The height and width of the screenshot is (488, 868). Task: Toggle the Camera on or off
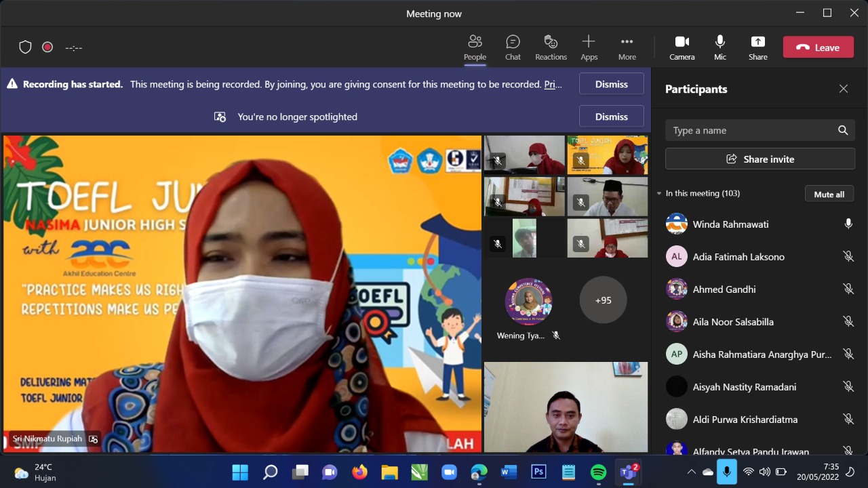[682, 42]
